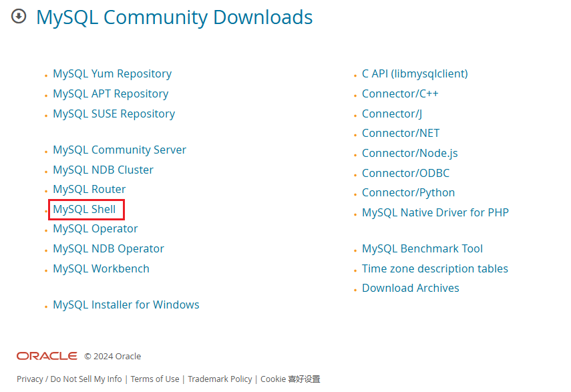
Task: Open MySQL Installer for Windows link
Action: (x=126, y=305)
